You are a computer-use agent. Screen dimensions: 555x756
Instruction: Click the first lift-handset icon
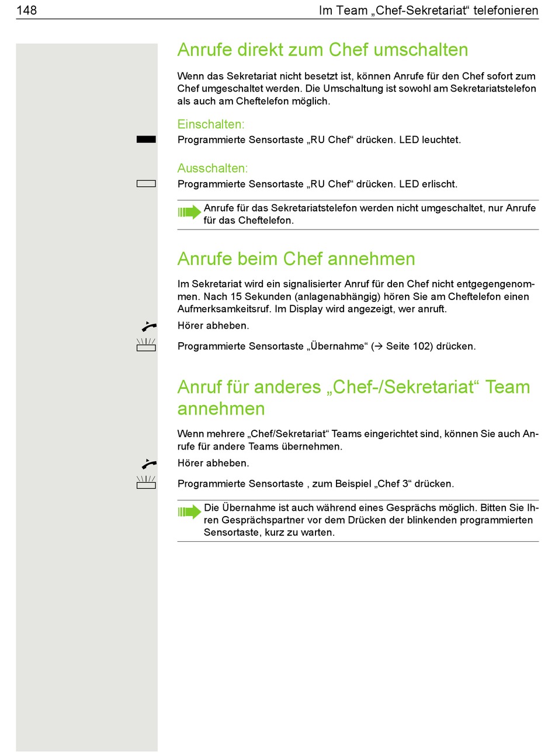tap(149, 326)
